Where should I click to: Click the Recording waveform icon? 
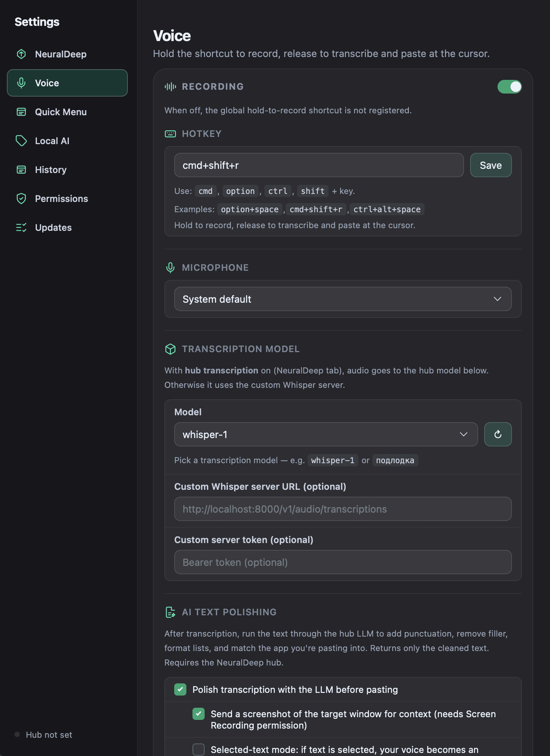pyautogui.click(x=170, y=87)
